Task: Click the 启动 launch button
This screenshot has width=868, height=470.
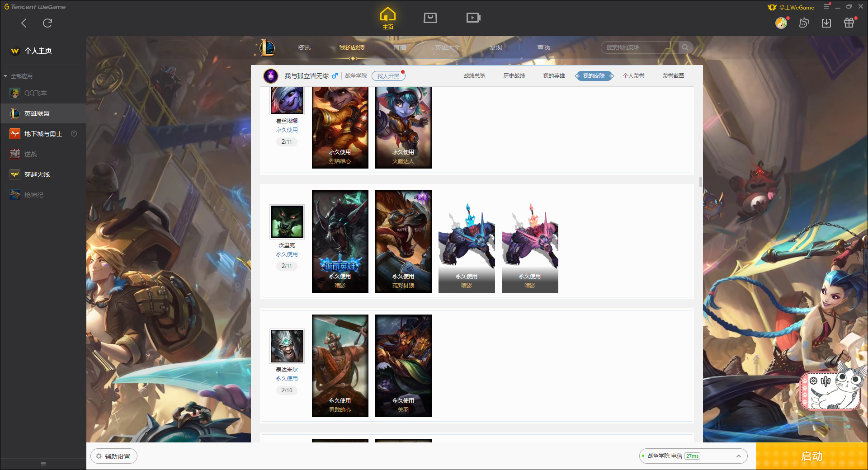Action: click(x=811, y=456)
